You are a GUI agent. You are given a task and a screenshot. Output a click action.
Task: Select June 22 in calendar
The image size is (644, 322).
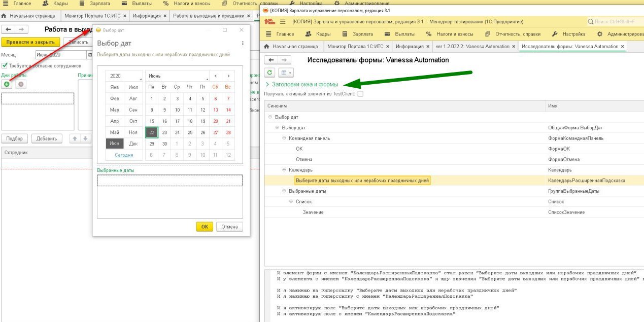(x=152, y=132)
